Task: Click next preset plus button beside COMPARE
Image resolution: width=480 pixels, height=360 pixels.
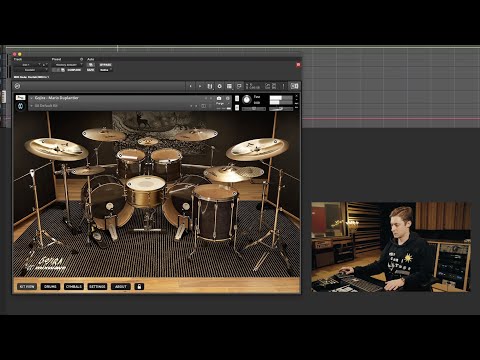Action: pos(58,70)
